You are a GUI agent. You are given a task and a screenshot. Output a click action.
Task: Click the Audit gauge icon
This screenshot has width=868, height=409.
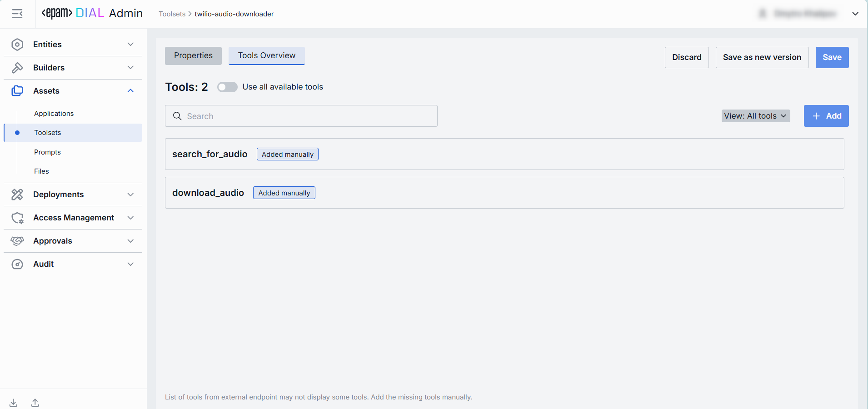point(17,264)
